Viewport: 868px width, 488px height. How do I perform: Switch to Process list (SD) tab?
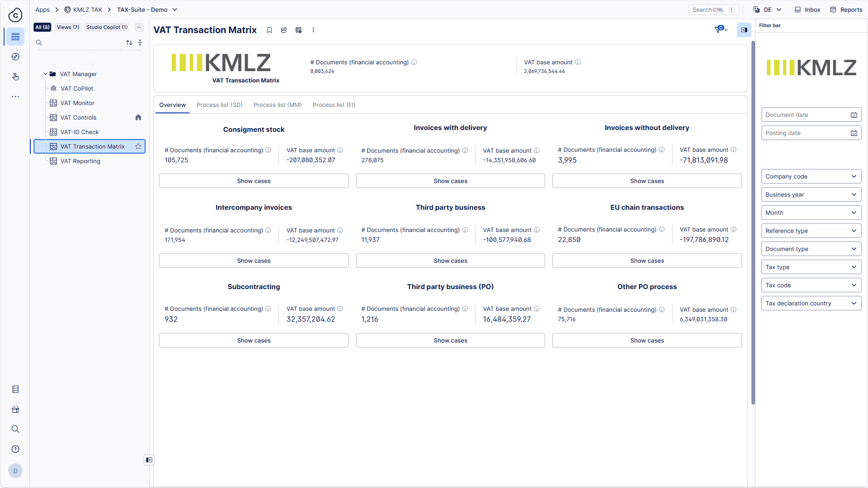point(219,105)
